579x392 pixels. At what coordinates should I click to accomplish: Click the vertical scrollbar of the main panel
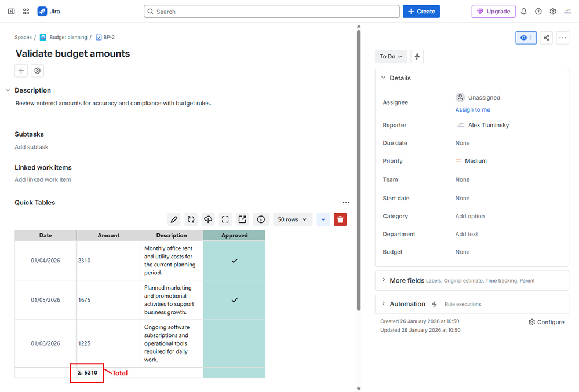[x=359, y=170]
